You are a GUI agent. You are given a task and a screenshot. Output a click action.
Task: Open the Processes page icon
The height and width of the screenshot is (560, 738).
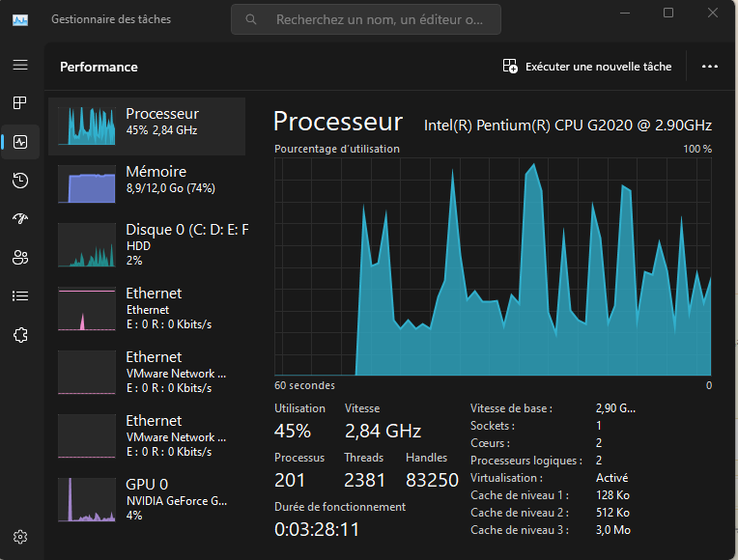click(x=20, y=102)
